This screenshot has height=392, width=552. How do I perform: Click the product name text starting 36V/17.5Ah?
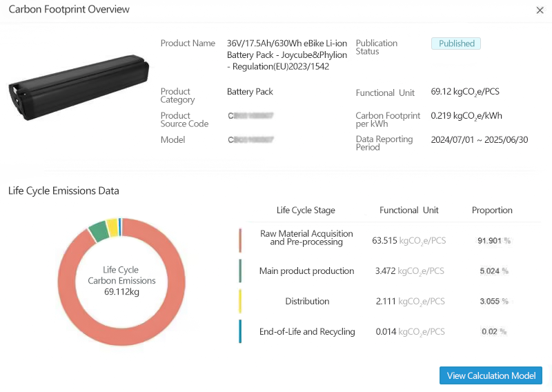coord(287,55)
